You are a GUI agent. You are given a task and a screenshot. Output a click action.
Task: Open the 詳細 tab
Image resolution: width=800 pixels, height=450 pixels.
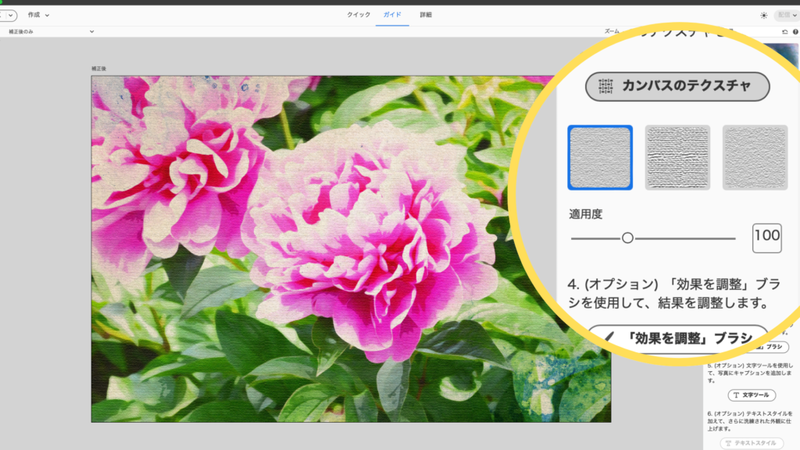[426, 15]
